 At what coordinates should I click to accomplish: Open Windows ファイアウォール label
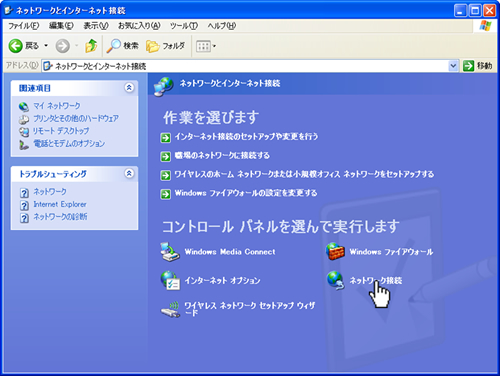[x=391, y=252]
